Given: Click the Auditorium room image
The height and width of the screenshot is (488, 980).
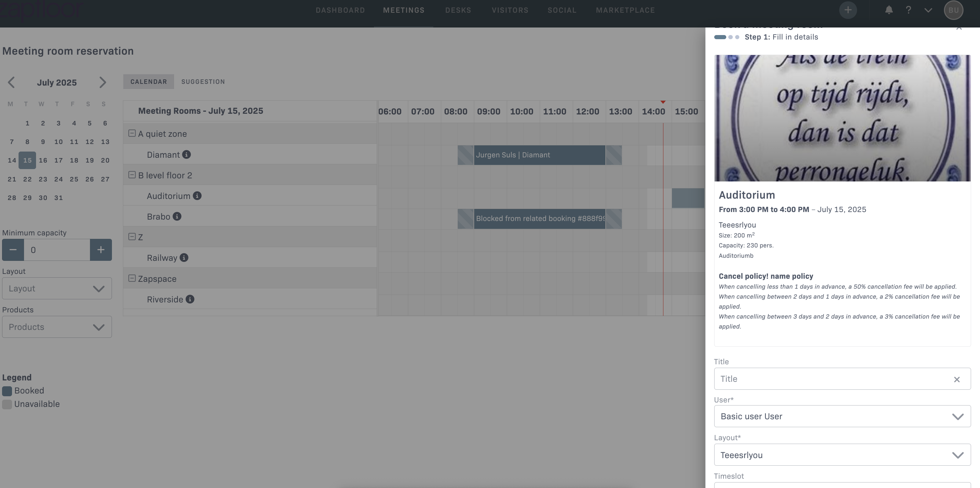Looking at the screenshot, I should pyautogui.click(x=842, y=118).
